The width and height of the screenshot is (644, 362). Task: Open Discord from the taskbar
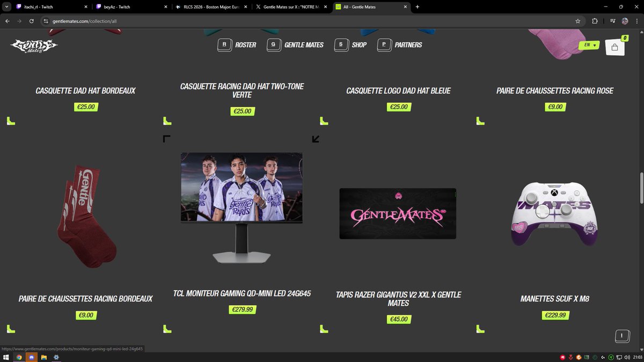(x=32, y=357)
